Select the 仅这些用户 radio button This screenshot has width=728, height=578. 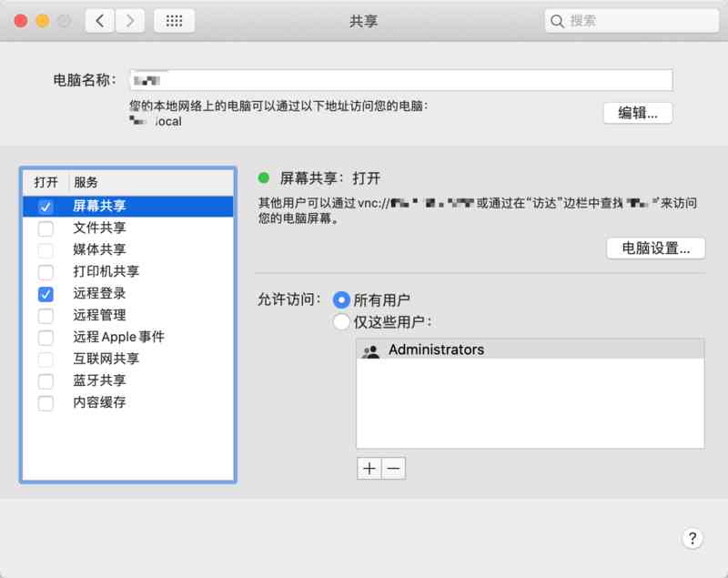point(341,321)
